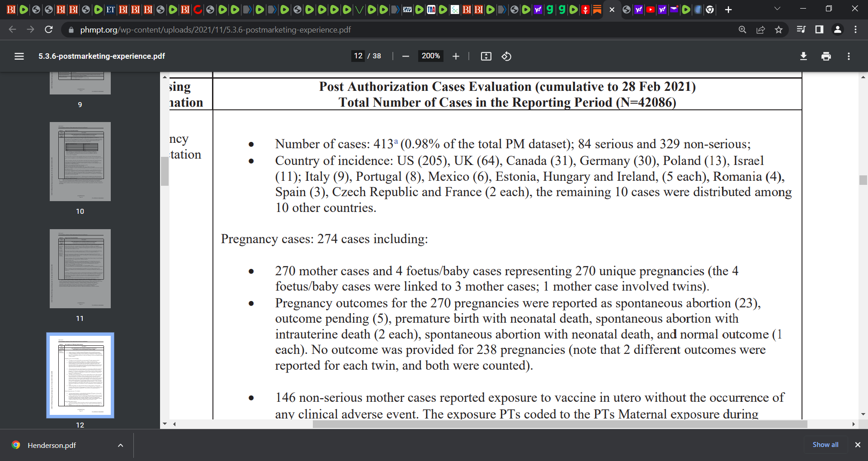
Task: Share this page icon
Action: pos(760,29)
